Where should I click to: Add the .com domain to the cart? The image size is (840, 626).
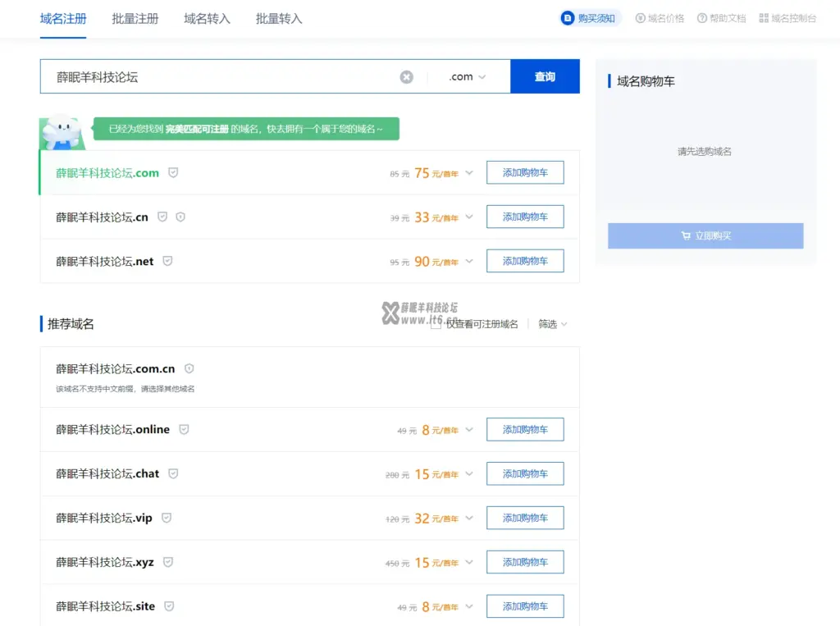pos(525,172)
